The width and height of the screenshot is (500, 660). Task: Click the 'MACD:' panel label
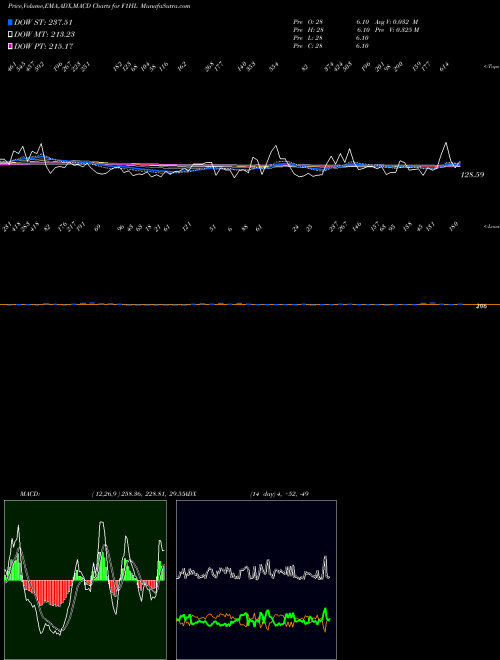click(x=29, y=494)
